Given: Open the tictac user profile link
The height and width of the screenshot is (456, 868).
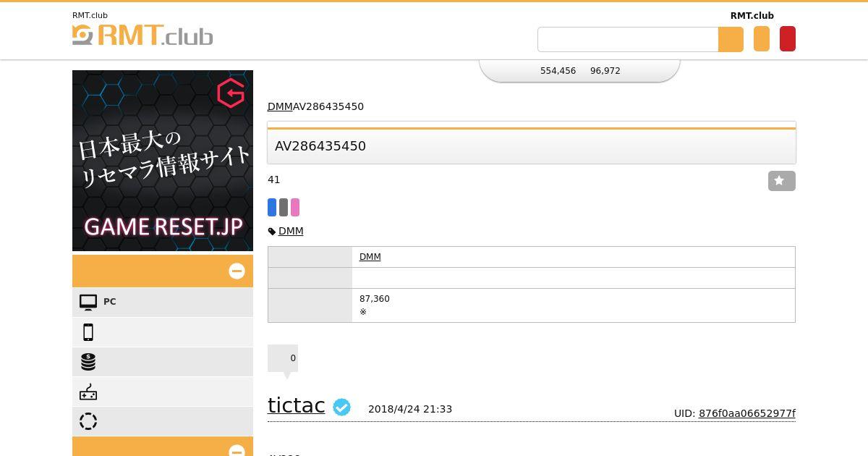Looking at the screenshot, I should click(x=297, y=405).
